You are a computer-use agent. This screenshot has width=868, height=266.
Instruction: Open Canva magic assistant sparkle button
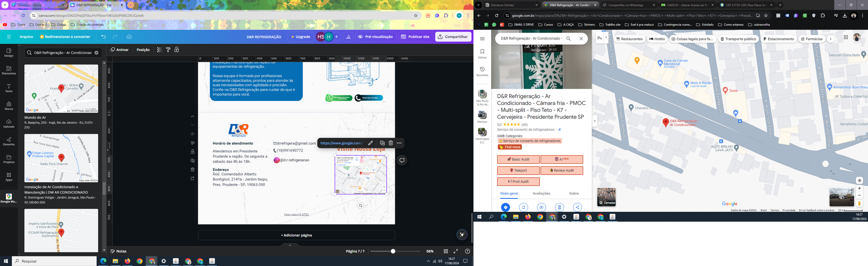462,235
